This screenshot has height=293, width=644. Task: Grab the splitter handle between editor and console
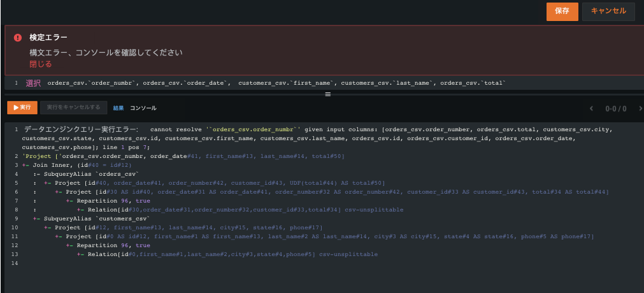point(328,94)
